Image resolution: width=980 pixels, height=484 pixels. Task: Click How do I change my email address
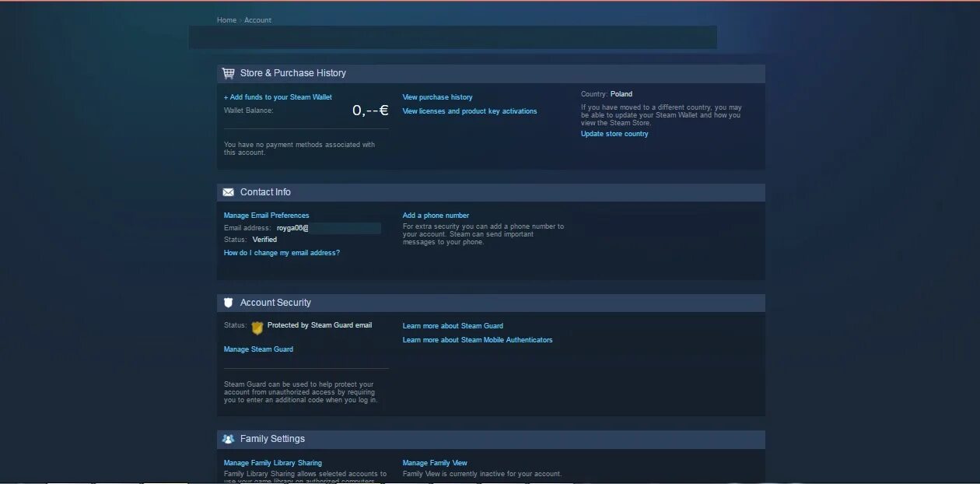(282, 253)
